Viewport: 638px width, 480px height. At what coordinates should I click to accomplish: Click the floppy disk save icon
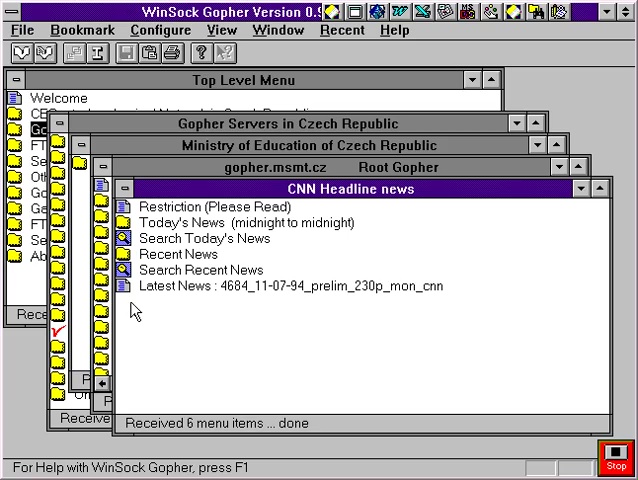pyautogui.click(x=127, y=53)
